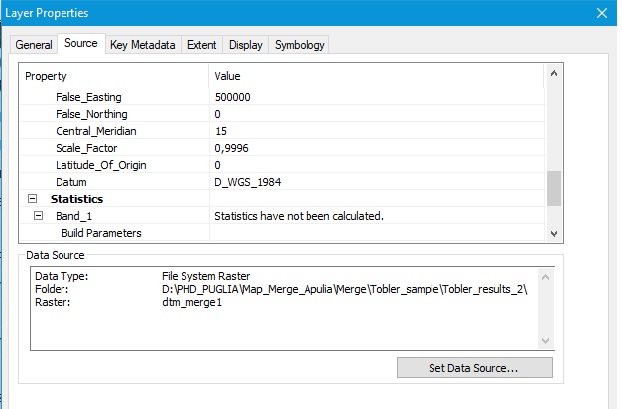Click the Value column header
Viewport: 622px width, 409px height.
[x=376, y=76]
